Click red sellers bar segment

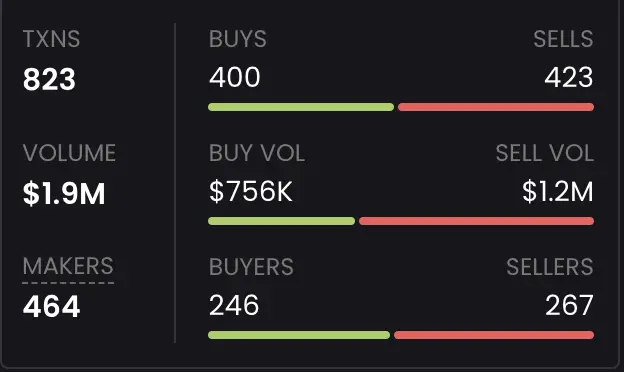tap(494, 335)
